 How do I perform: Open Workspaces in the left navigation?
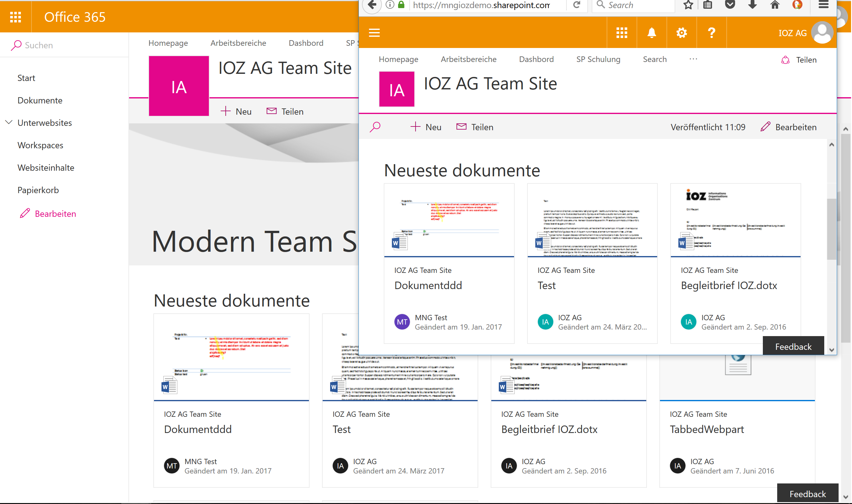point(40,145)
